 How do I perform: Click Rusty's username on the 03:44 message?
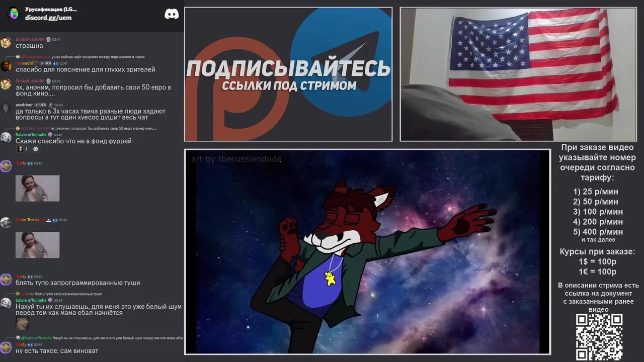coord(21,344)
